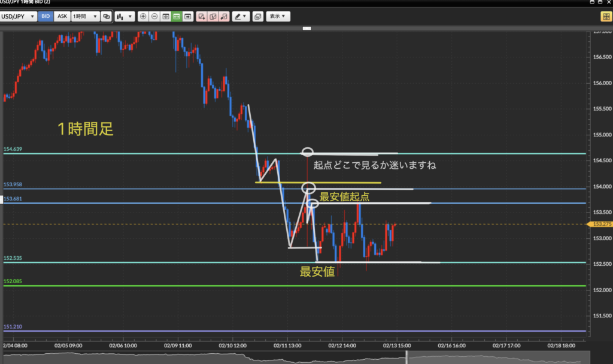Image resolution: width=613 pixels, height=364 pixels.
Task: Click the green highlighted chart fit icon
Action: pos(177,17)
